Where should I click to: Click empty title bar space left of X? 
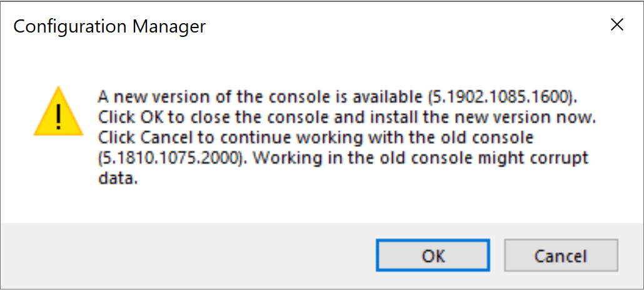[406, 26]
